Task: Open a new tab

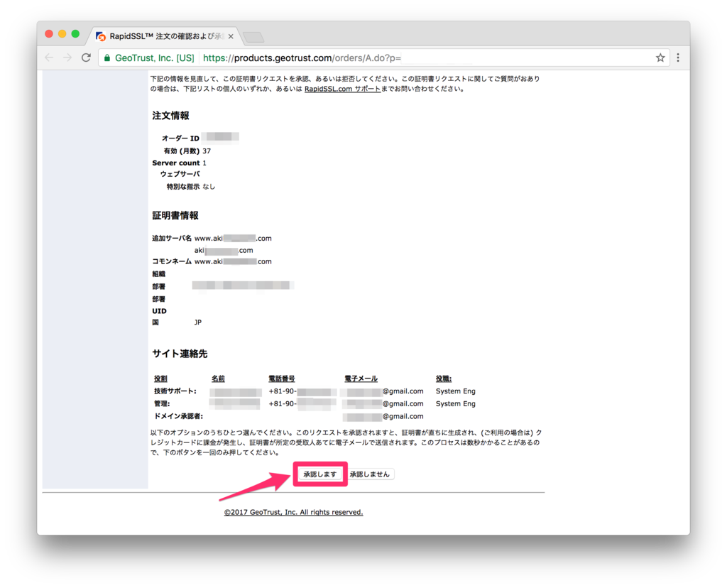Action: (253, 37)
